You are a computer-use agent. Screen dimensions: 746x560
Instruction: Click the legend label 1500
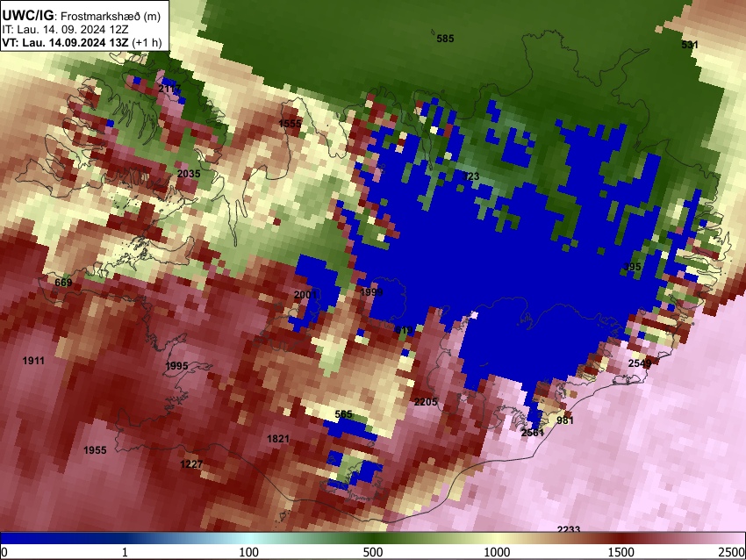coord(620,552)
